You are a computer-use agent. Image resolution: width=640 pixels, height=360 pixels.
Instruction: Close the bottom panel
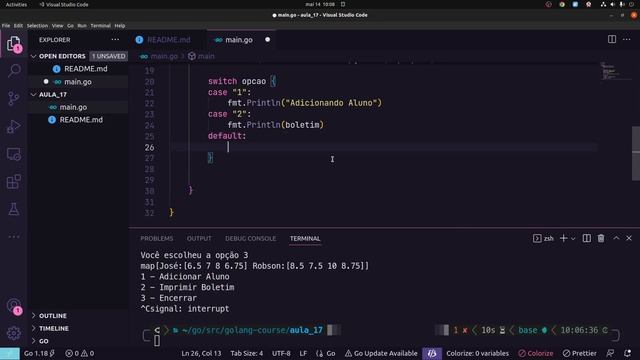click(629, 238)
